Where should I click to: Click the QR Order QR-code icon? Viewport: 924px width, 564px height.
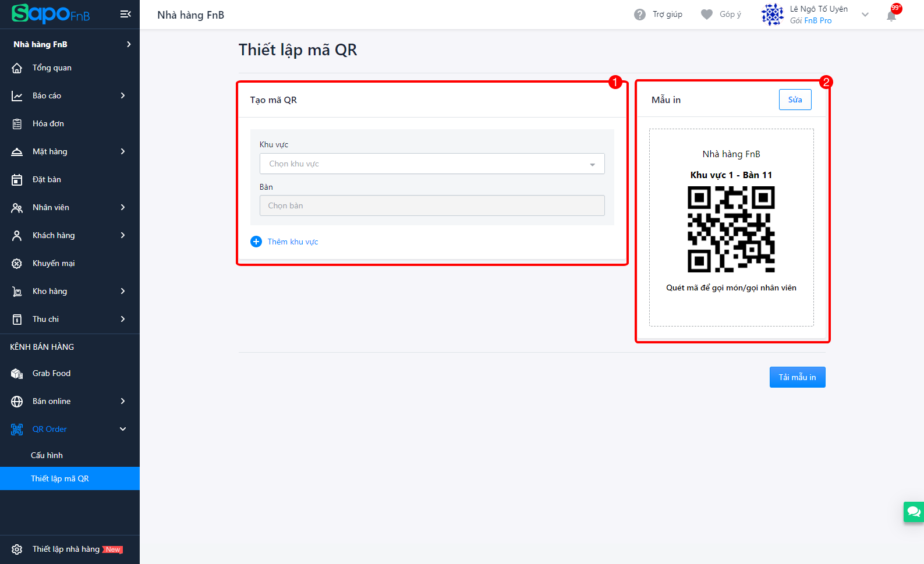pos(17,430)
